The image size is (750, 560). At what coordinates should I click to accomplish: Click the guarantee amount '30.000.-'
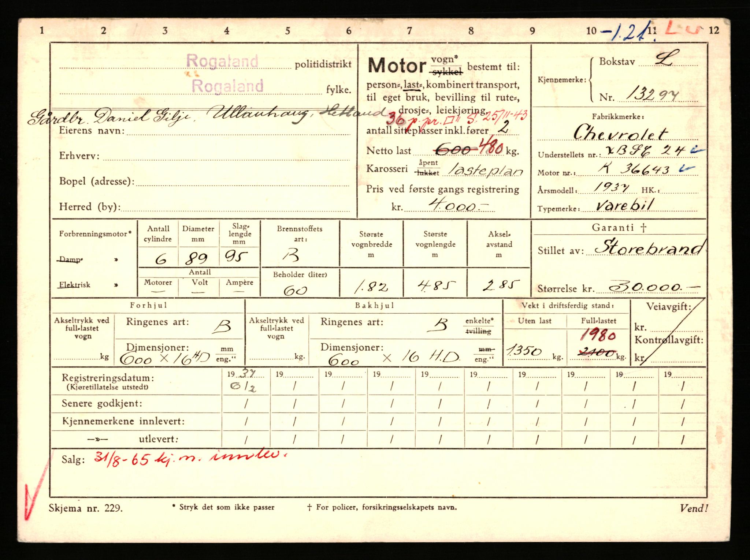pyautogui.click(x=654, y=287)
